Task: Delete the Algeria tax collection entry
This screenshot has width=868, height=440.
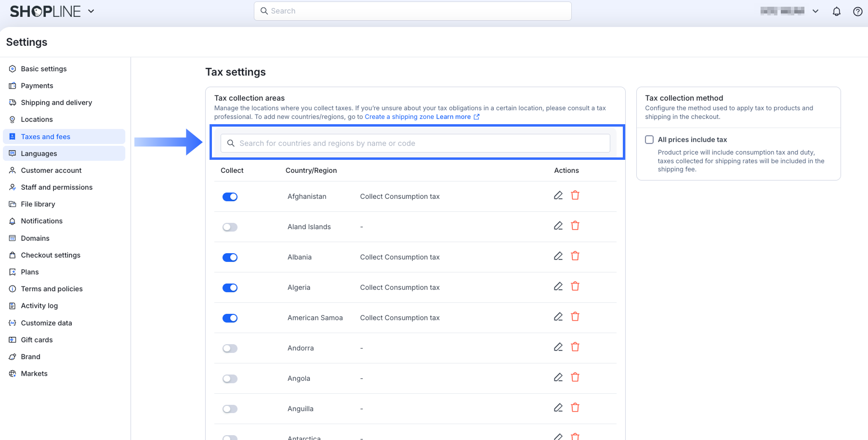Action: click(x=575, y=286)
